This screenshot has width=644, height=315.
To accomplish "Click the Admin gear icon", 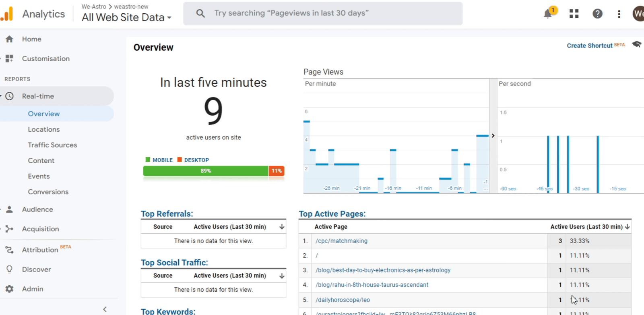I will coord(9,289).
